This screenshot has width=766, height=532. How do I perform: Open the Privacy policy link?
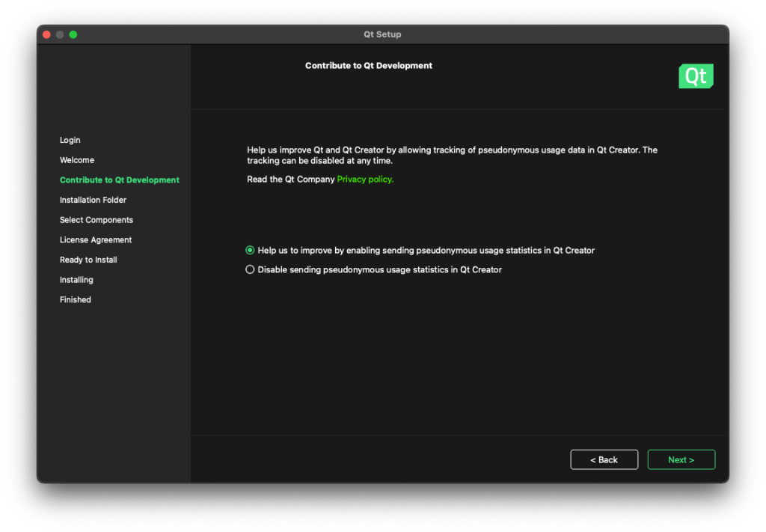[365, 180]
